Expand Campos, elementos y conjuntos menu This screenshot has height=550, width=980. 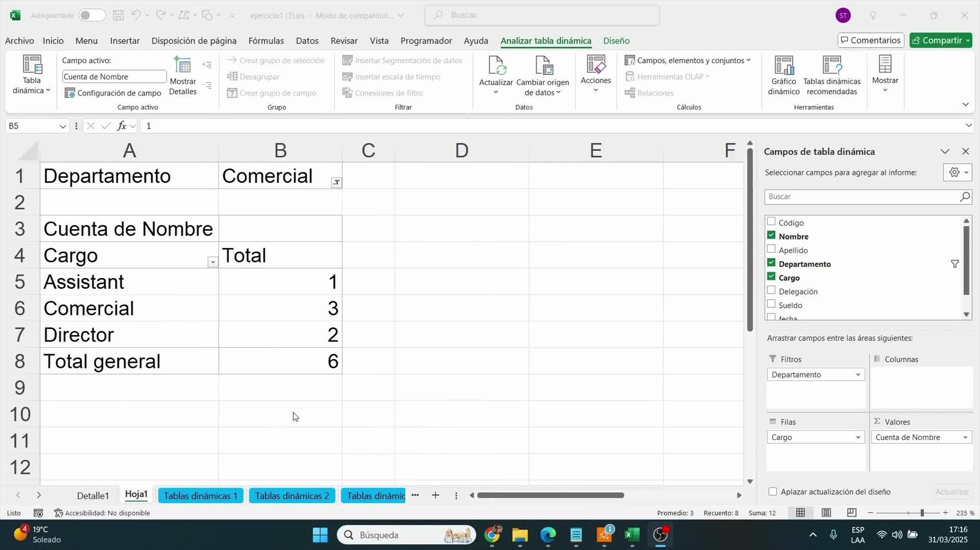pyautogui.click(x=689, y=61)
